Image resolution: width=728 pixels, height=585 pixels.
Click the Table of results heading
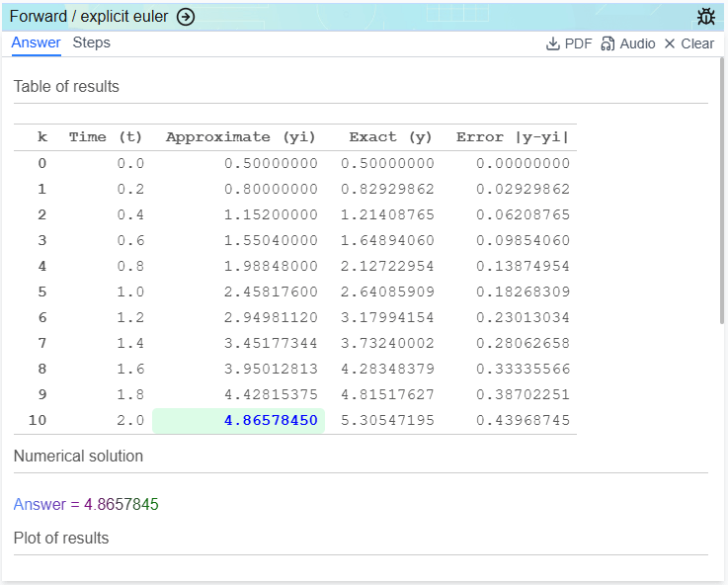point(66,87)
